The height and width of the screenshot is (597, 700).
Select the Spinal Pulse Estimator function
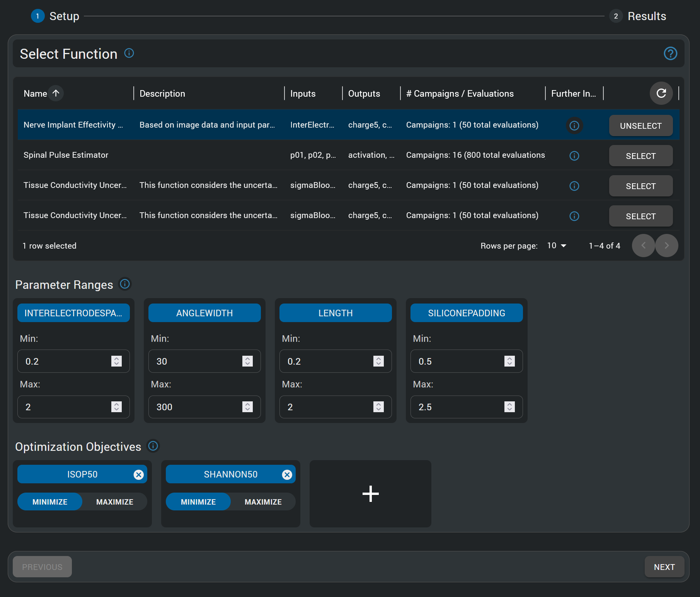point(640,155)
